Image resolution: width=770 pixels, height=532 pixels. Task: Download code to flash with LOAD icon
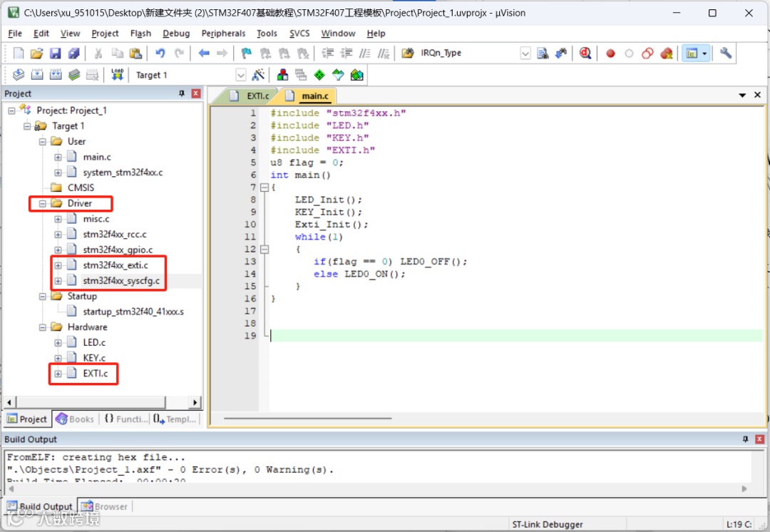click(x=117, y=75)
